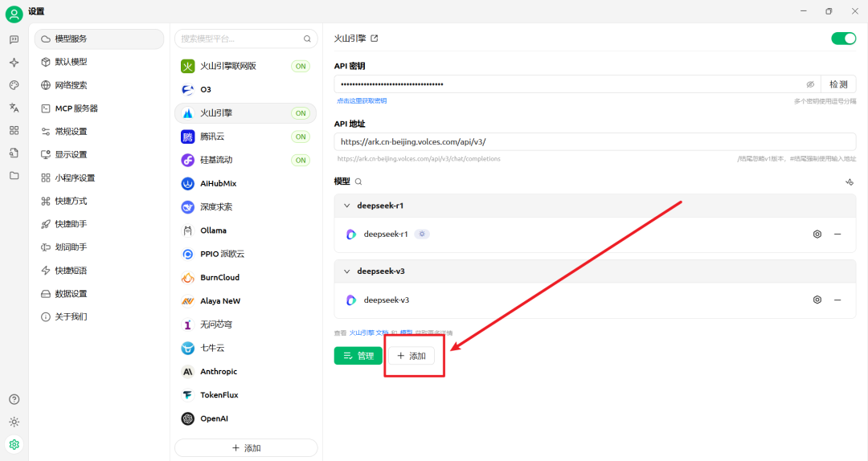The image size is (868, 461).
Task: Click the 检测 API key check button
Action: [x=838, y=84]
